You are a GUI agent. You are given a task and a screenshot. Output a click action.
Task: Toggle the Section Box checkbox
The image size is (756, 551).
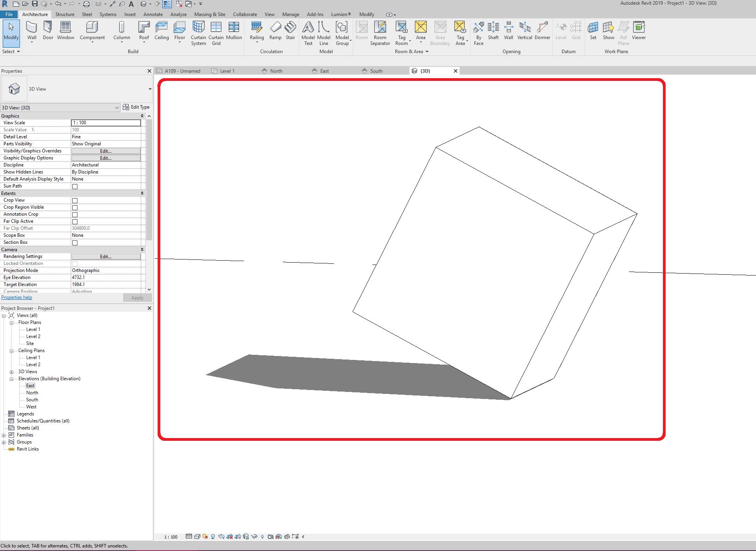tap(75, 243)
